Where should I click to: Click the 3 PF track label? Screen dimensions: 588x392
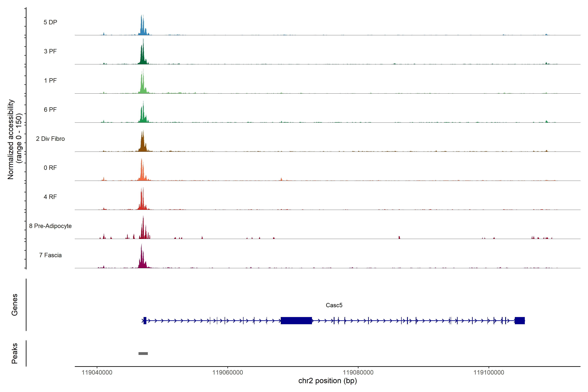tap(50, 51)
